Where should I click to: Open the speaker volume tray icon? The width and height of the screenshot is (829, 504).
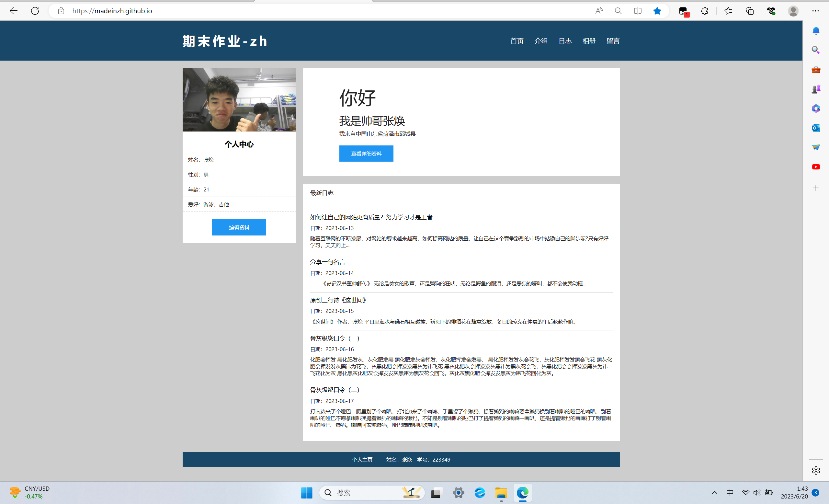(x=757, y=493)
